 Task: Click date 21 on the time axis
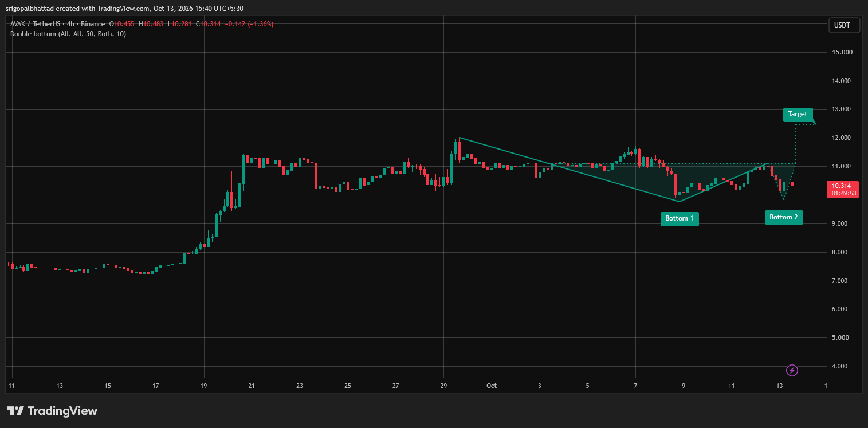(252, 386)
